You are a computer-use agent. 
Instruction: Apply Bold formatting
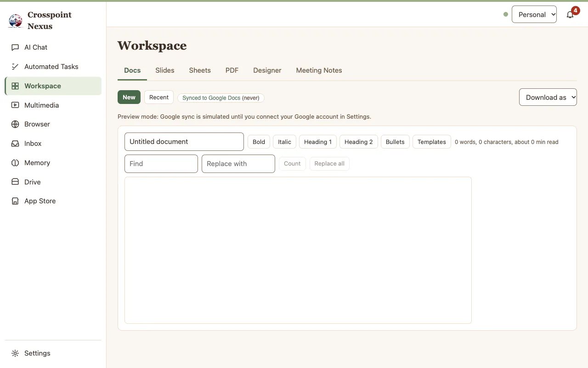[x=259, y=142]
